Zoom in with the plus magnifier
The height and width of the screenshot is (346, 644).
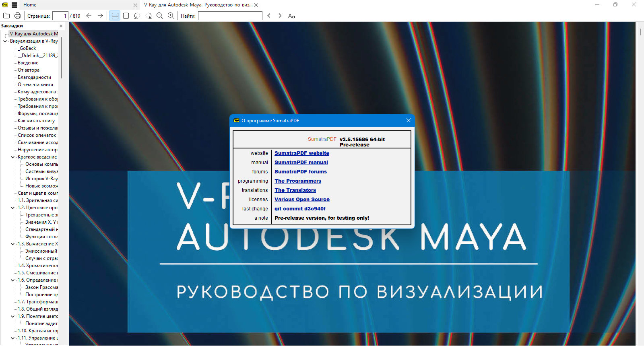(x=171, y=16)
